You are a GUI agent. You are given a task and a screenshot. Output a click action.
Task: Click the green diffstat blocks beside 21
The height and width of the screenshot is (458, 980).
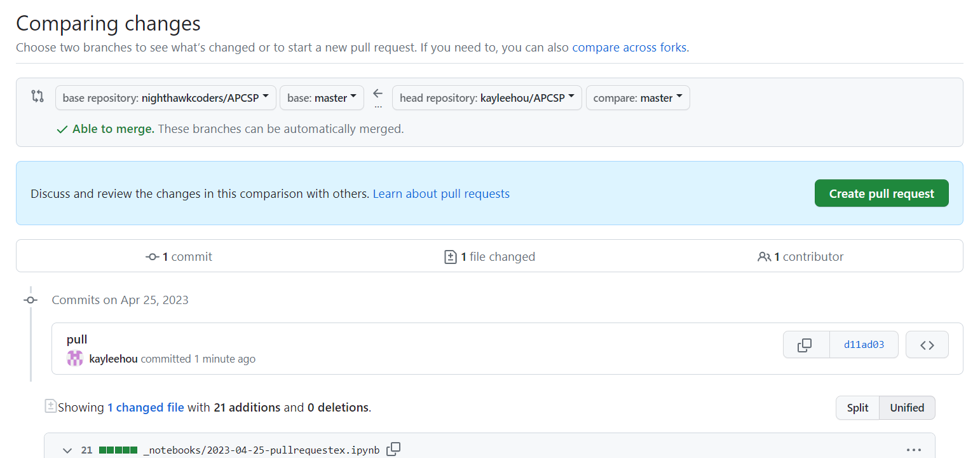[x=118, y=450]
